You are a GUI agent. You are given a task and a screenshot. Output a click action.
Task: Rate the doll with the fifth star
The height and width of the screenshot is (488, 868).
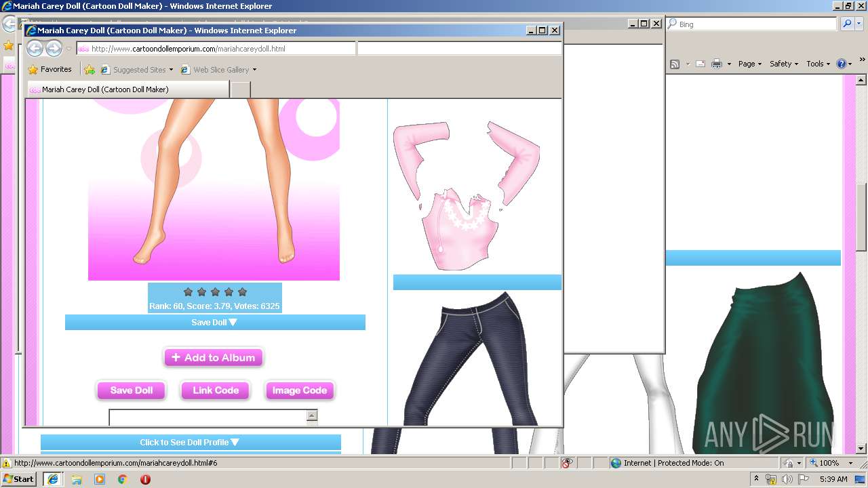click(242, 292)
